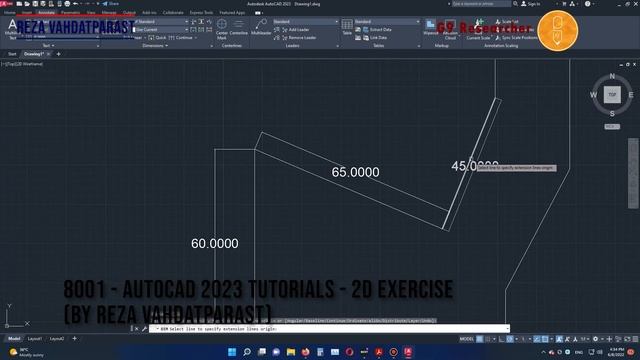Click the Undo arrow in quick access toolbar
Viewport: 640px width, 360px height.
[x=76, y=4]
